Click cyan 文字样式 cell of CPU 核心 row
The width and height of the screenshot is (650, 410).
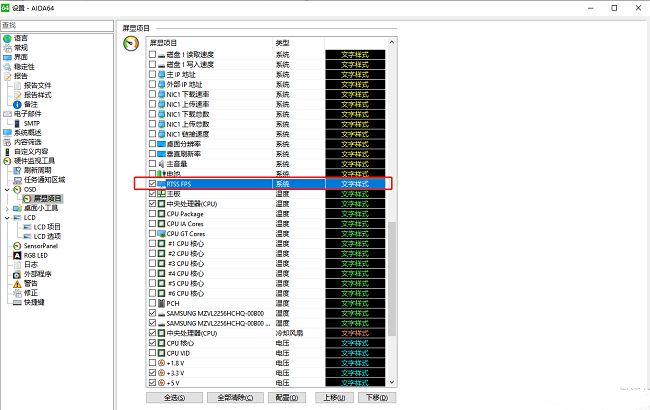coord(355,343)
